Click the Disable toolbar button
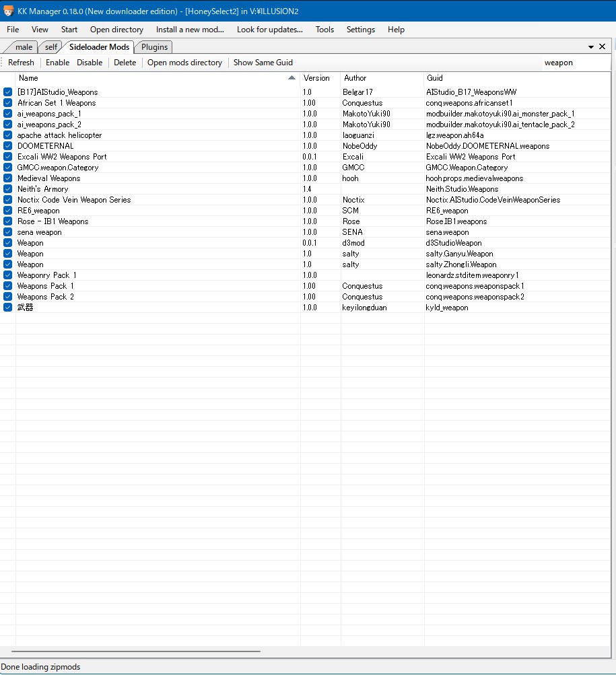This screenshot has height=675, width=616. click(90, 63)
